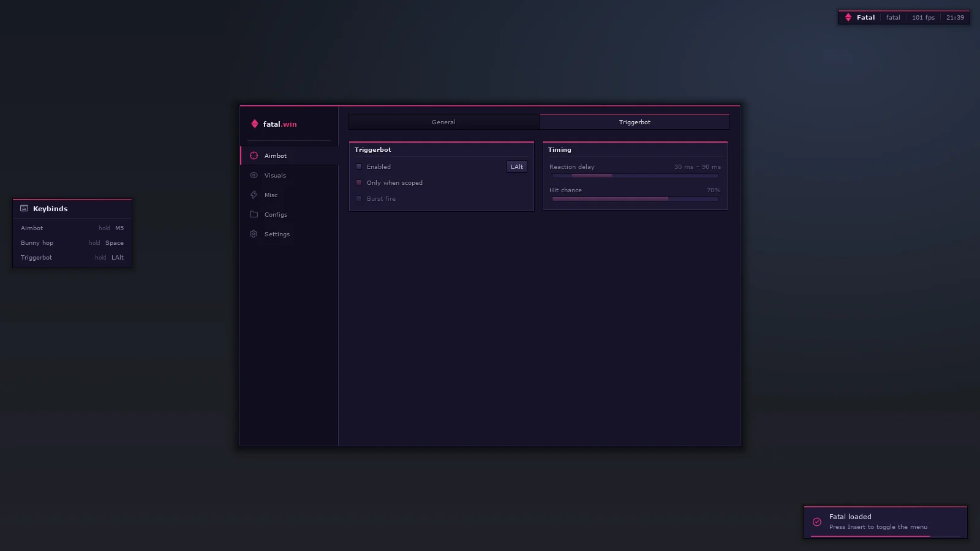Select the Bunny hop keybind row

click(72, 242)
